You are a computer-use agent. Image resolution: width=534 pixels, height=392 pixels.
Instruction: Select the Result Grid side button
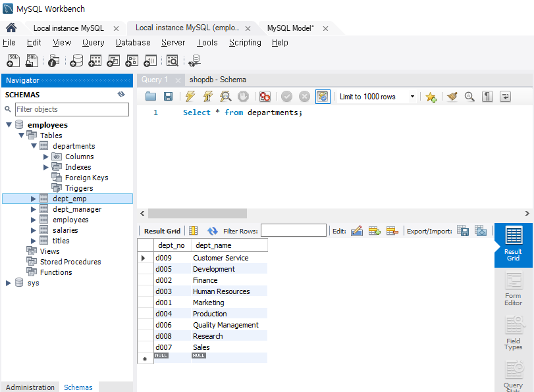click(513, 244)
